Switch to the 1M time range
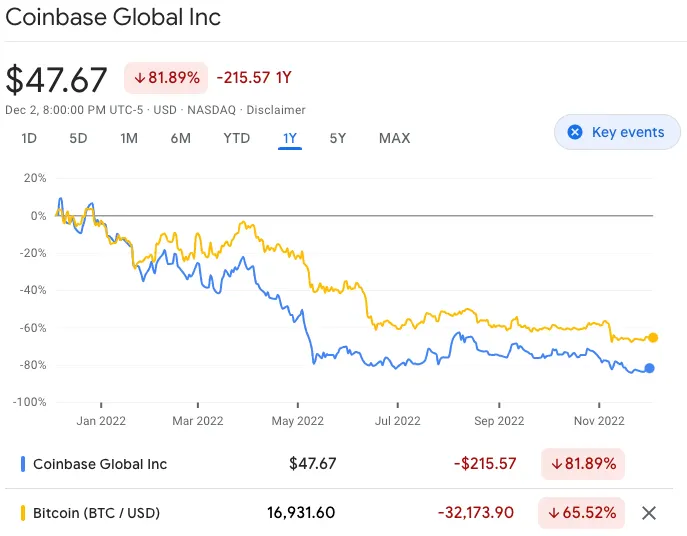This screenshot has height=536, width=687. pos(129,138)
